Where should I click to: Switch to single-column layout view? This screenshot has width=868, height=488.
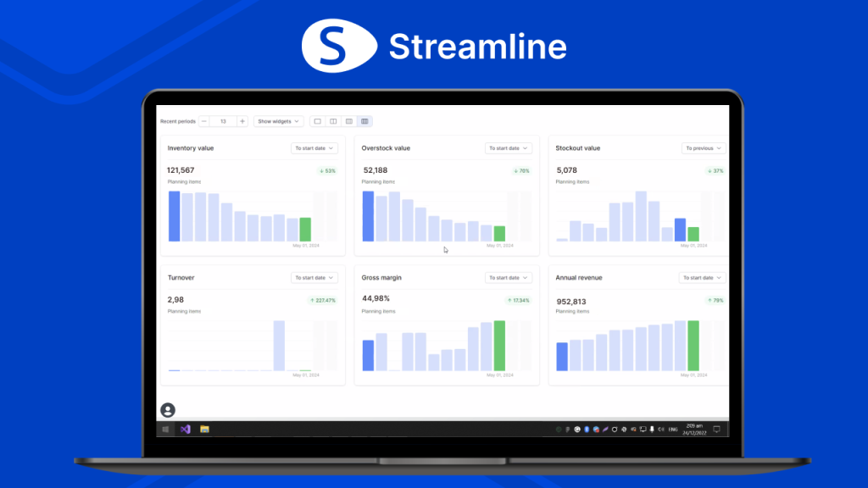coord(317,121)
